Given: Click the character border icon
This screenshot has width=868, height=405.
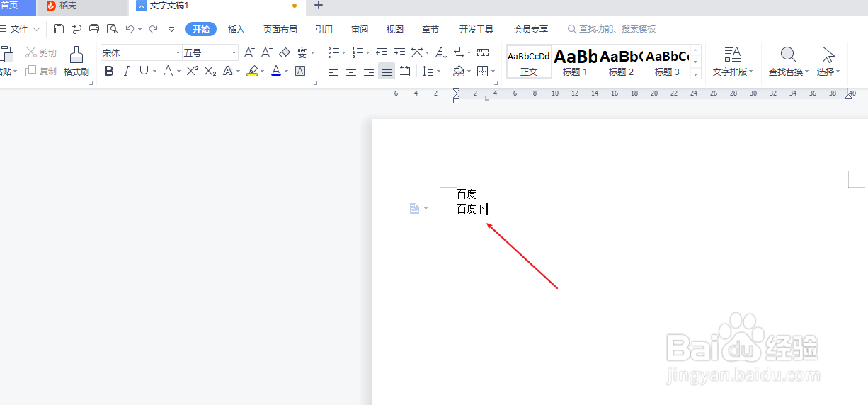Looking at the screenshot, I should click(300, 71).
